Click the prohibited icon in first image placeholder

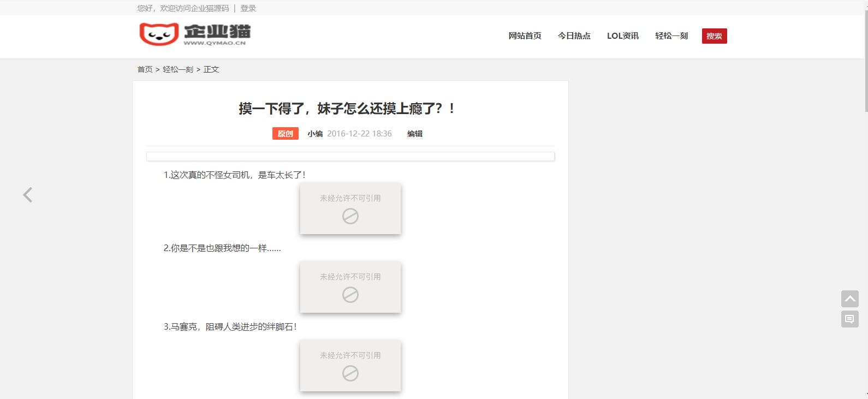(x=350, y=217)
